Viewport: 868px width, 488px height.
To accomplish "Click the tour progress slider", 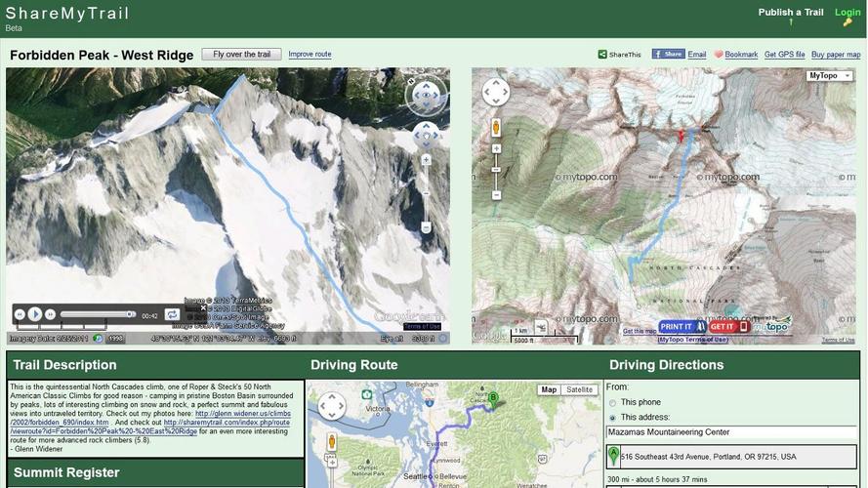I will pos(96,314).
